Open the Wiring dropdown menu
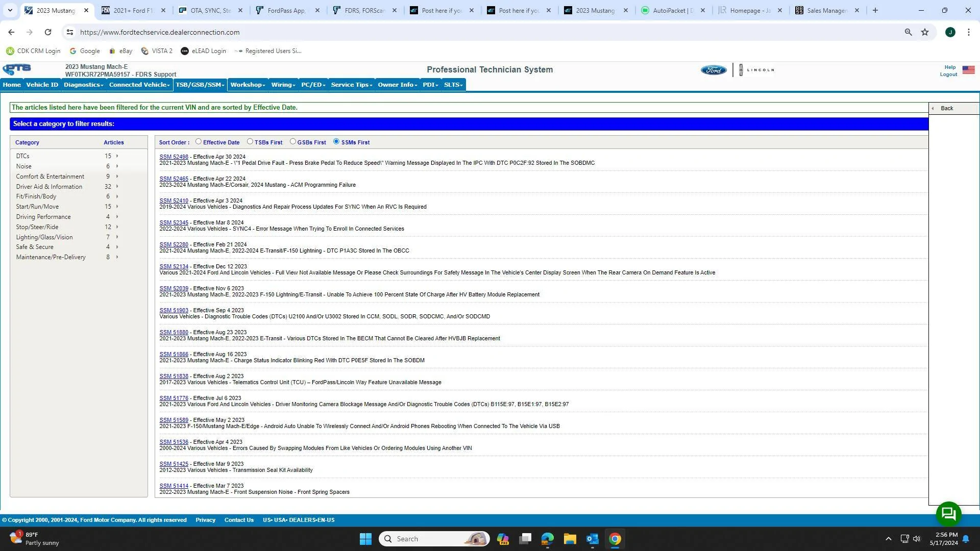 (x=283, y=85)
